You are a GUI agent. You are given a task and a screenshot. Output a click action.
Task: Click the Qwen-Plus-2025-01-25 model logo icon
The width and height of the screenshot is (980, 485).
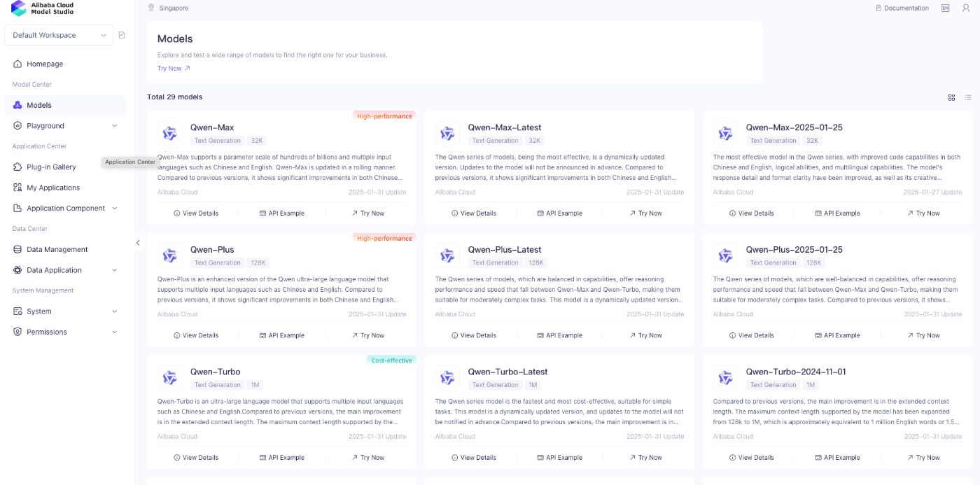(x=725, y=255)
